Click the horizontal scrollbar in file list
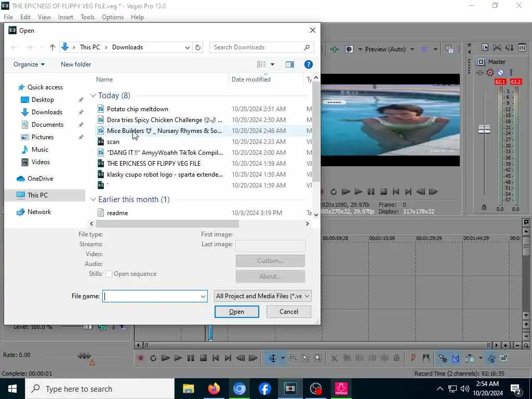Screen dimensions: 532x399 [x=167, y=224]
